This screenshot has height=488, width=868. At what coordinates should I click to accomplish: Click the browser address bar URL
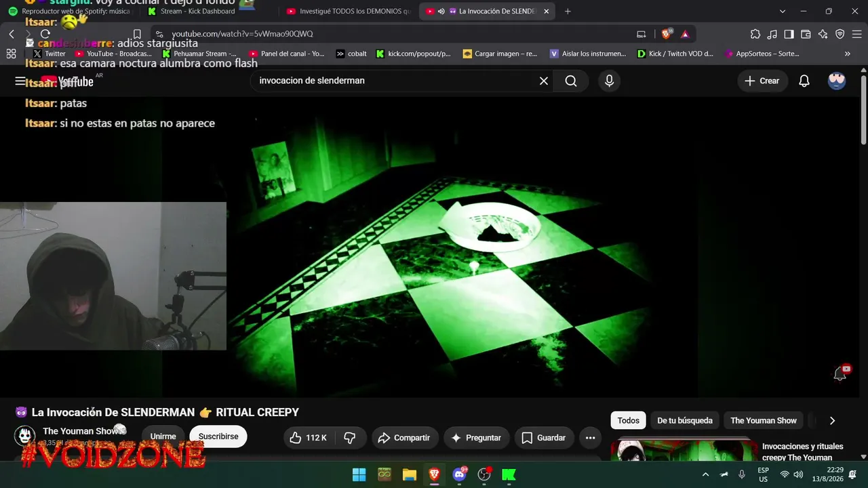242,34
